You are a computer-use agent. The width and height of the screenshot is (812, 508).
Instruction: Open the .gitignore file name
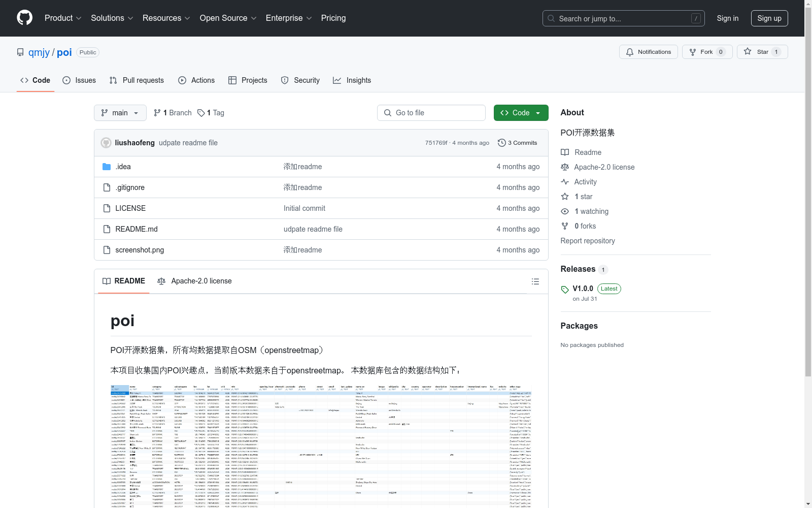tap(130, 187)
